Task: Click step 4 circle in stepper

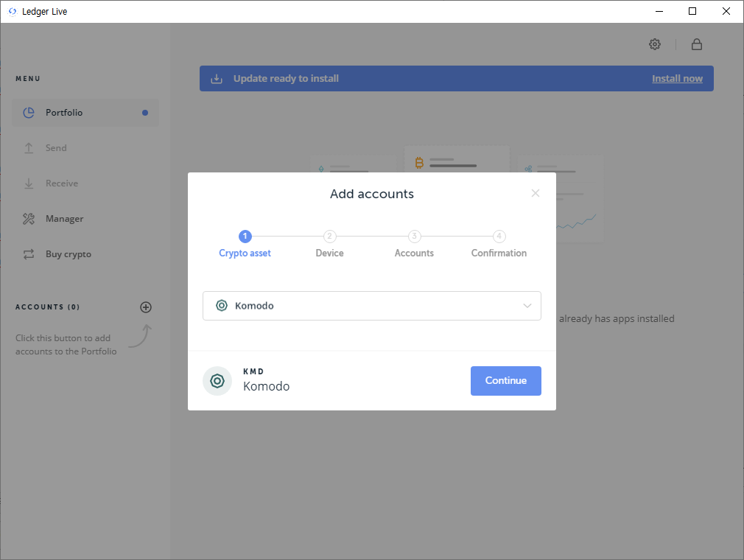Action: [499, 236]
